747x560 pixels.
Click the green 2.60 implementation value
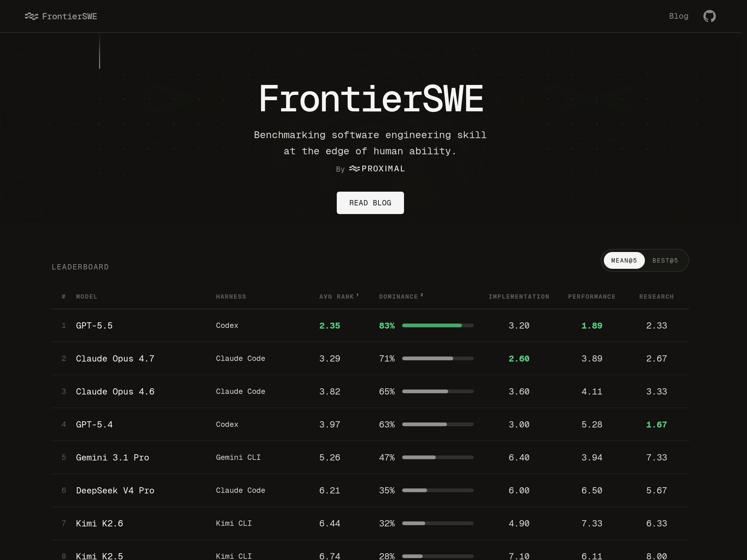[x=519, y=358]
